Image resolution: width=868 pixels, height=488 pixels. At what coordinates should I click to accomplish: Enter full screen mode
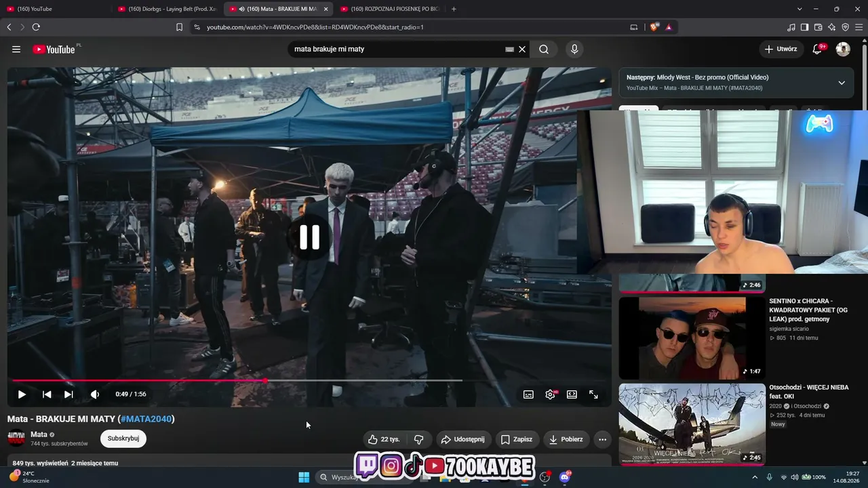coord(593,394)
